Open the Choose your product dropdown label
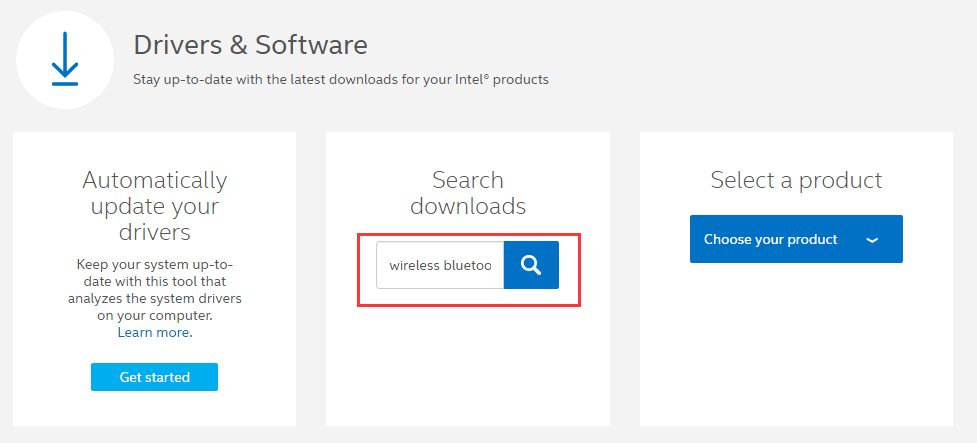 [x=770, y=240]
